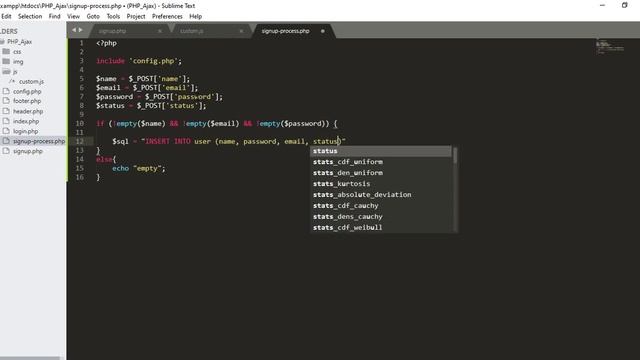Click line number 3 in gutter
640x360 pixels.
pos(82,61)
